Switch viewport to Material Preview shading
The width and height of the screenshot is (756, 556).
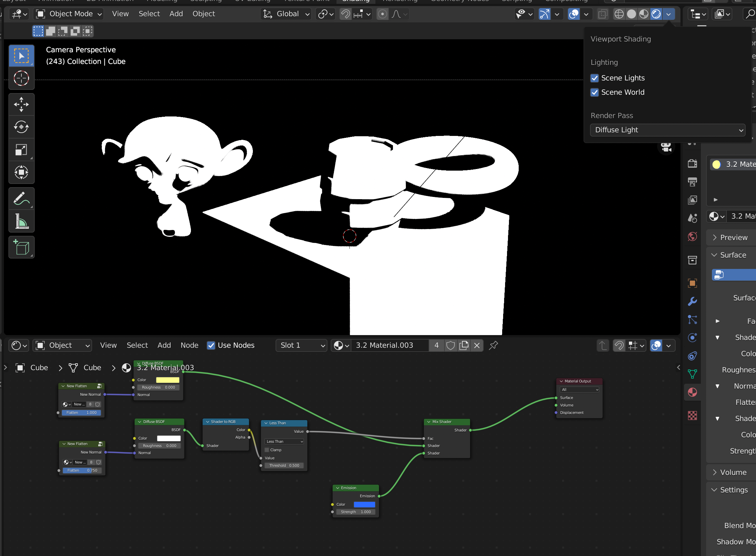(644, 14)
